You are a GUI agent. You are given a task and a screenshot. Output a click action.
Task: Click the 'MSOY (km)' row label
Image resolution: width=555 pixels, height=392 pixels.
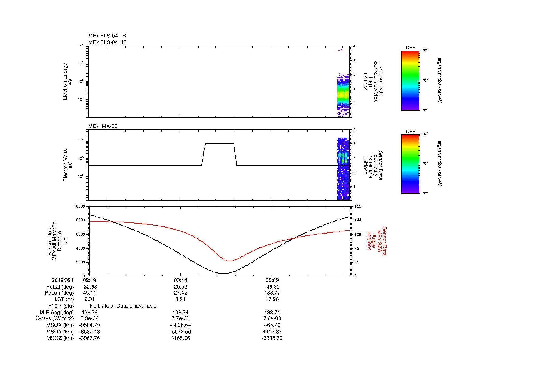60,332
